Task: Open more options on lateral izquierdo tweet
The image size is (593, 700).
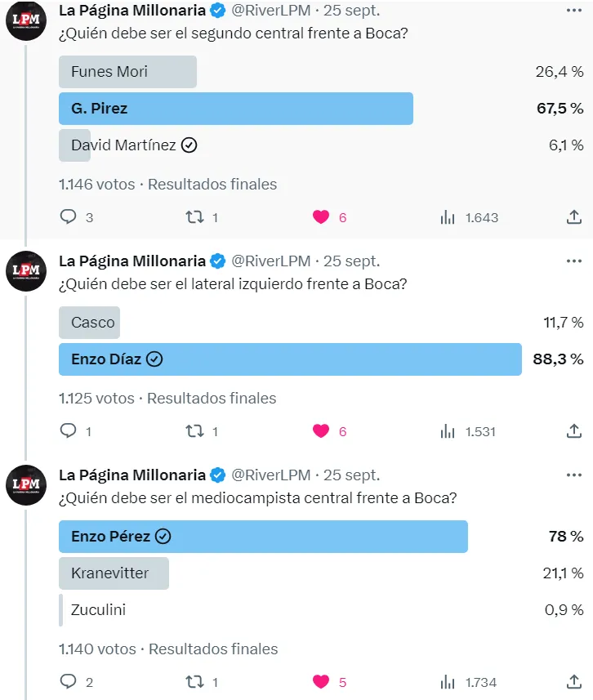Action: pyautogui.click(x=573, y=261)
